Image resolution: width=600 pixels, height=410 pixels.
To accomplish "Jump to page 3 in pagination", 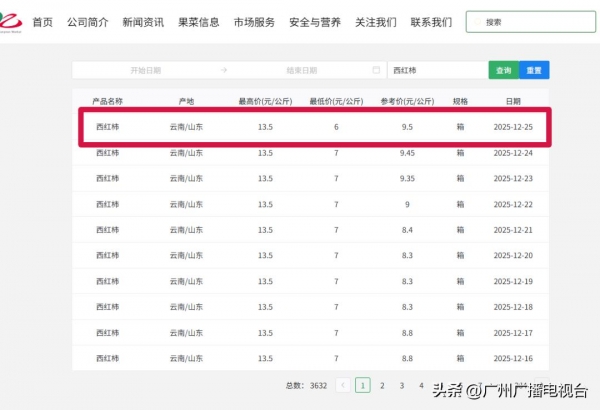I will click(402, 385).
